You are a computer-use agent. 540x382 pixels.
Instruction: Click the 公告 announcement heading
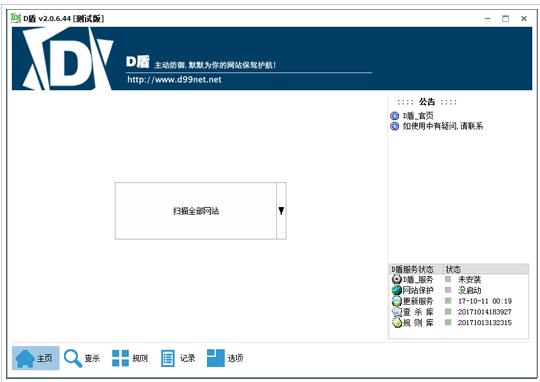tap(427, 102)
